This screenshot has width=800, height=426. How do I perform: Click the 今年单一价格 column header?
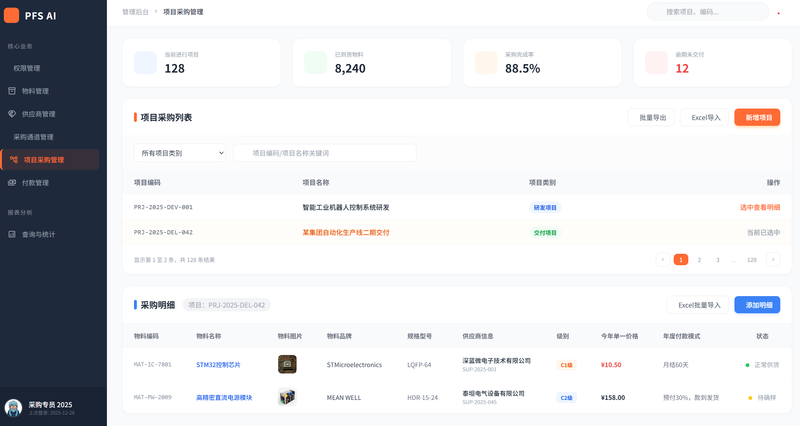point(619,336)
